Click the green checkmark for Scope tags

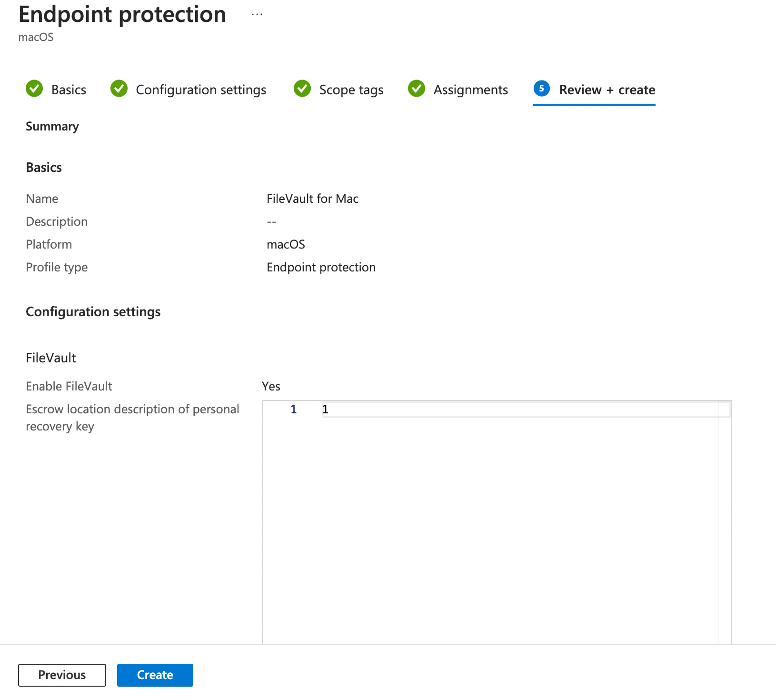302,89
